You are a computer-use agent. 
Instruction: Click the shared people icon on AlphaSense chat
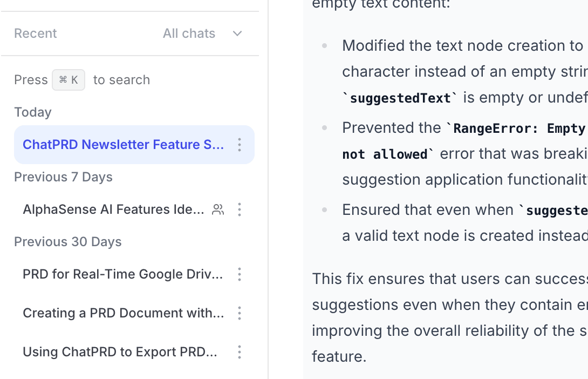[218, 209]
